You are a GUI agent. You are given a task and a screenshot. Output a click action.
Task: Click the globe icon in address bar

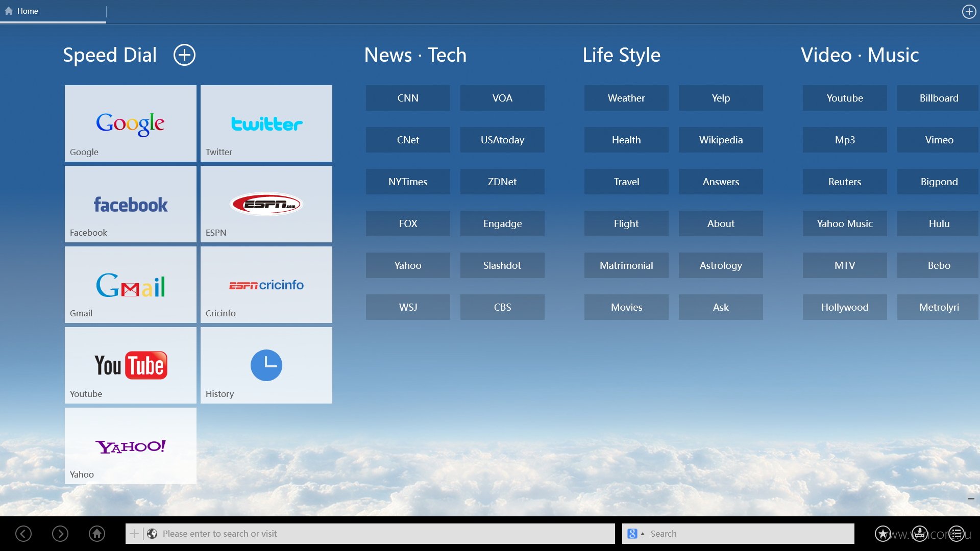pos(152,534)
